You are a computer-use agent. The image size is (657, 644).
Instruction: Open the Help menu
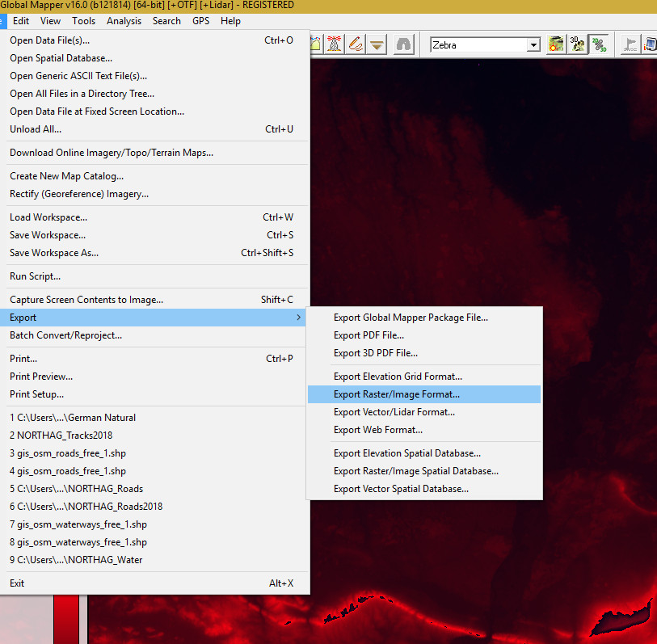click(x=230, y=21)
